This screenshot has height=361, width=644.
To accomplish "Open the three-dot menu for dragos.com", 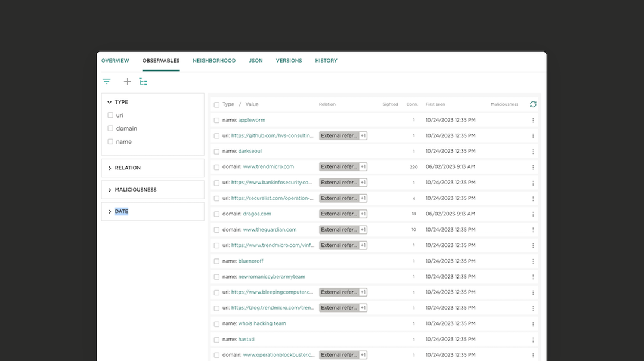I will 532,214.
